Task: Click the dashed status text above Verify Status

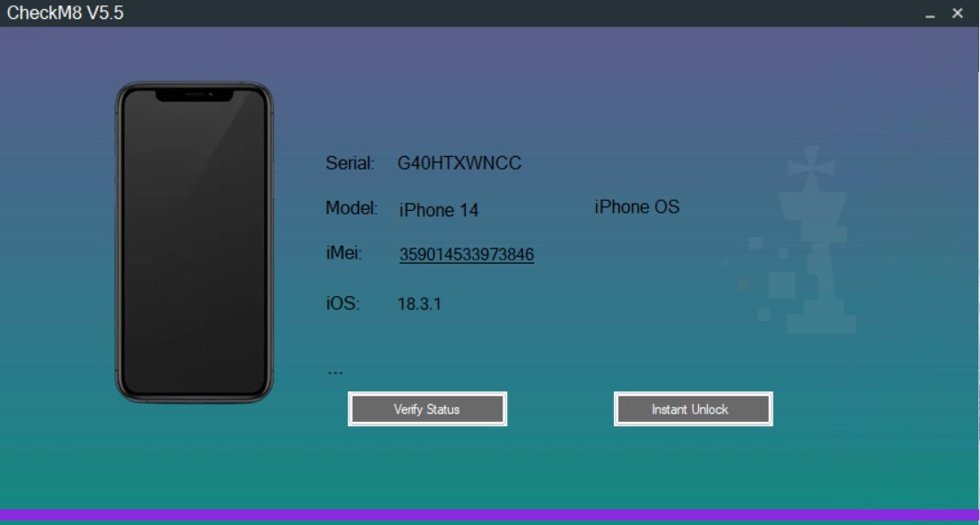Action: pyautogui.click(x=335, y=372)
